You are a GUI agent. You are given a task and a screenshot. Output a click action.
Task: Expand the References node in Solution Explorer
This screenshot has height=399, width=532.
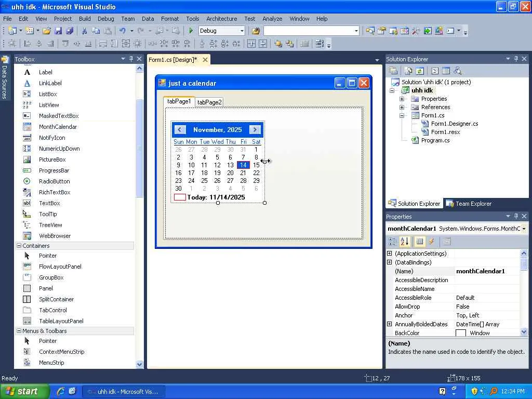402,107
